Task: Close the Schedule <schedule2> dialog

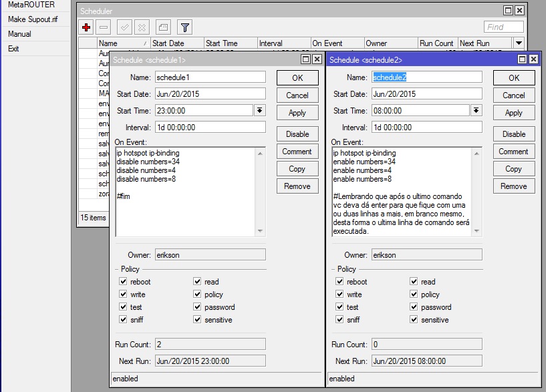Action: (x=533, y=59)
